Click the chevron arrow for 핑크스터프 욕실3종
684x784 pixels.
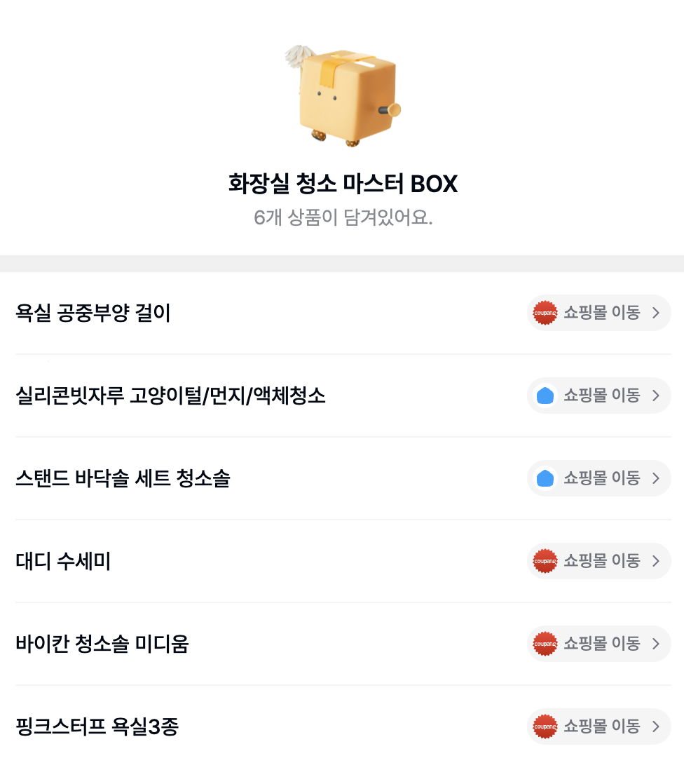click(x=656, y=726)
